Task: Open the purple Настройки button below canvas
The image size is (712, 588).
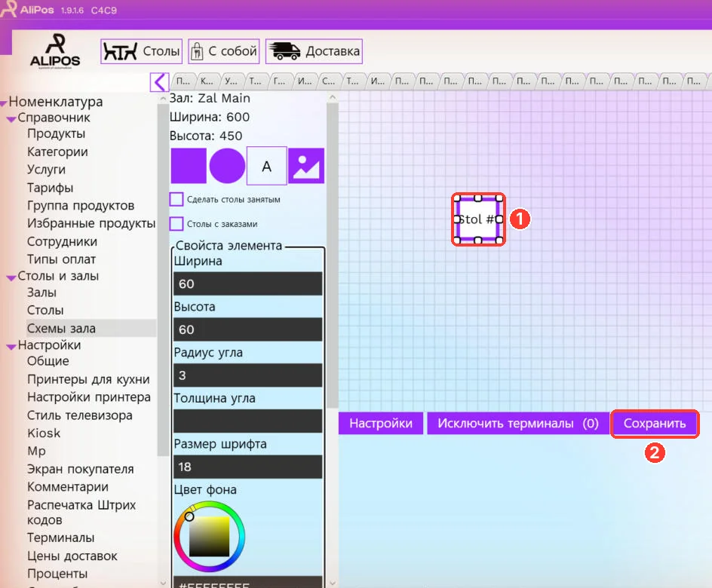Action: 381,424
